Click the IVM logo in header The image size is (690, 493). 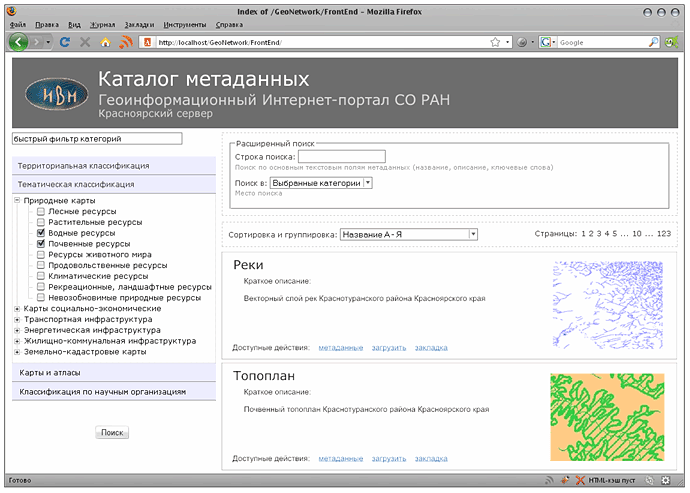[x=56, y=95]
